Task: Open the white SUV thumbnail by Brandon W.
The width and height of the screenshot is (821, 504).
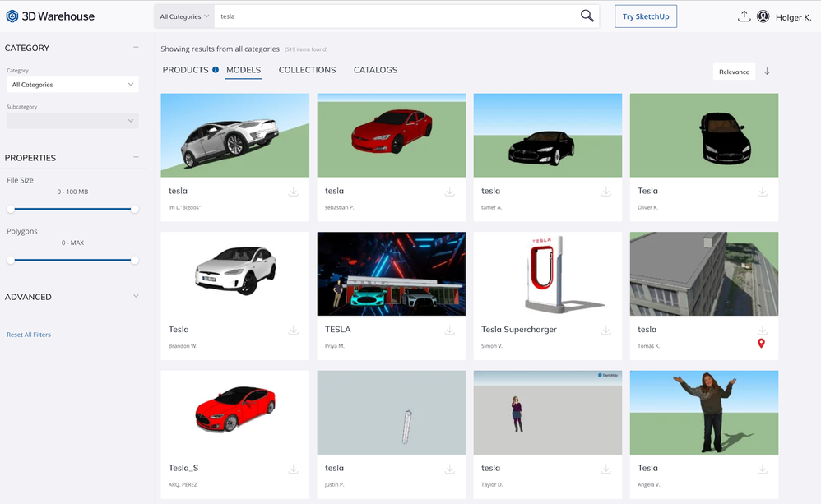Action: point(235,274)
